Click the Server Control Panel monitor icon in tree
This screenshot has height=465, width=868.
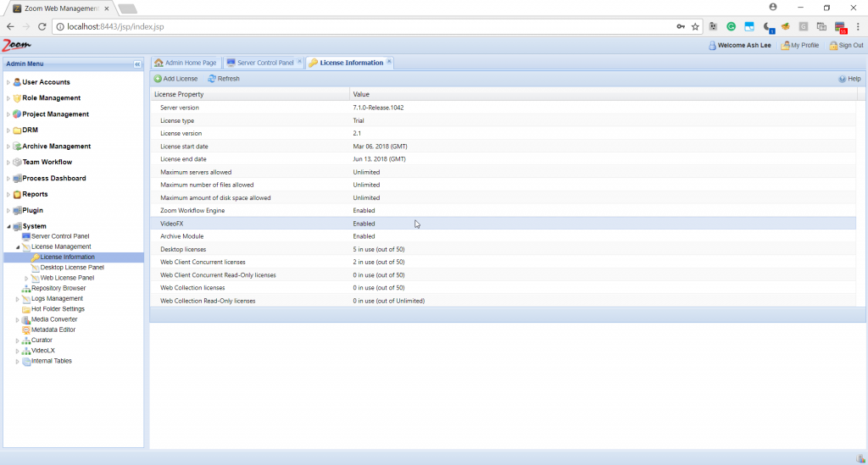click(26, 236)
